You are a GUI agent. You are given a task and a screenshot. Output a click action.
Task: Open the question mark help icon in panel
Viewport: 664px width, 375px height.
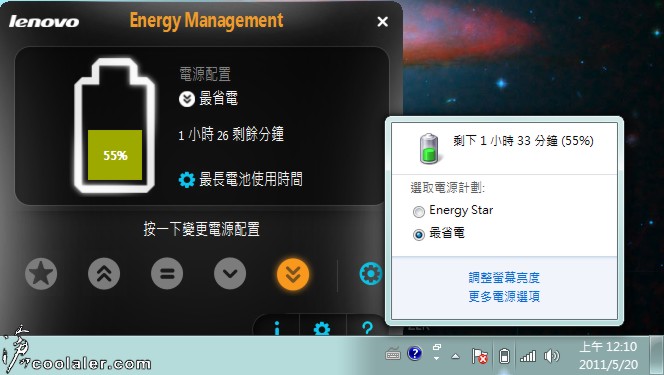367,328
